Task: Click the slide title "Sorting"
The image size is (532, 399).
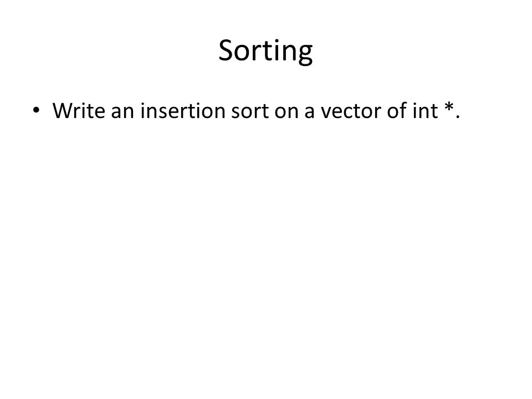Action: point(265,51)
